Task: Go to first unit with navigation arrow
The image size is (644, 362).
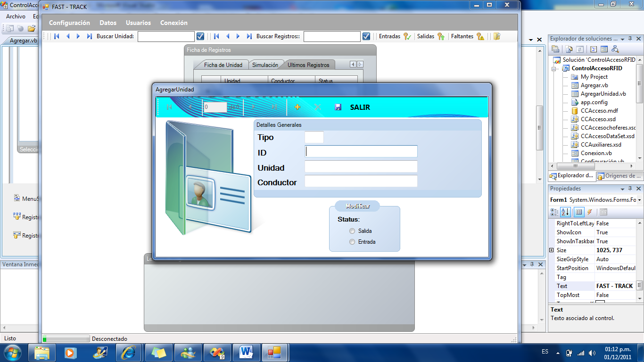Action: point(57,36)
